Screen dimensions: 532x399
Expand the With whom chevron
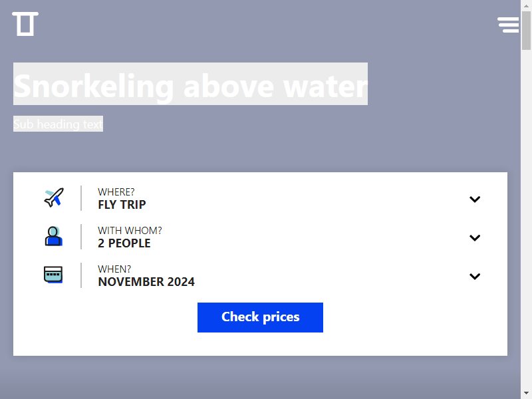[x=475, y=238]
